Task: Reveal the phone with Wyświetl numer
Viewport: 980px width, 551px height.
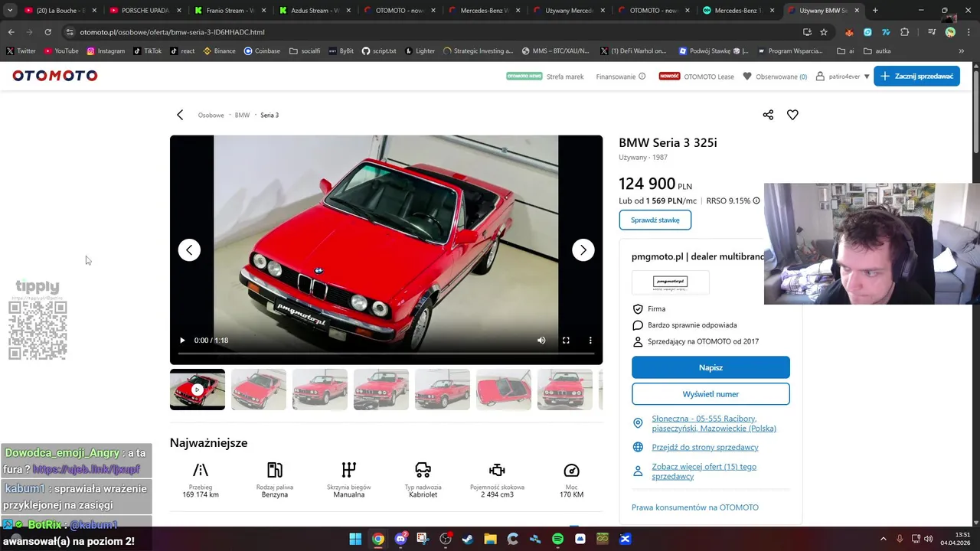Action: pos(710,394)
